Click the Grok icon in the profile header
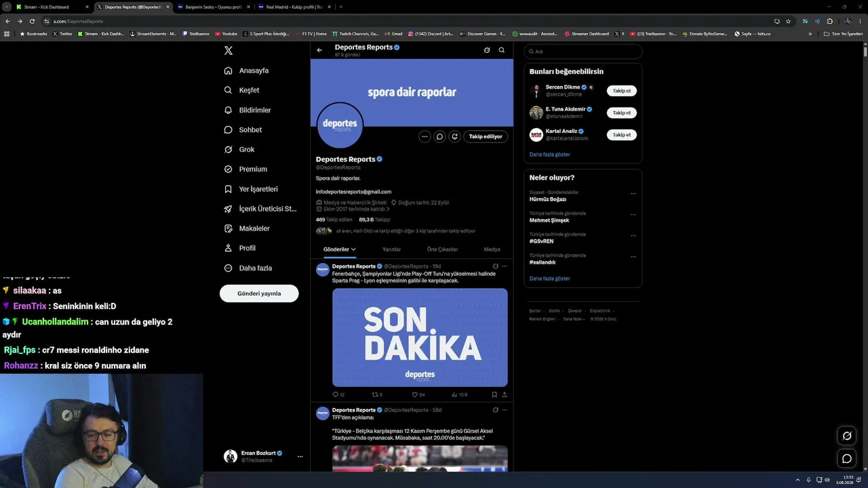The width and height of the screenshot is (868, 488). point(487,50)
